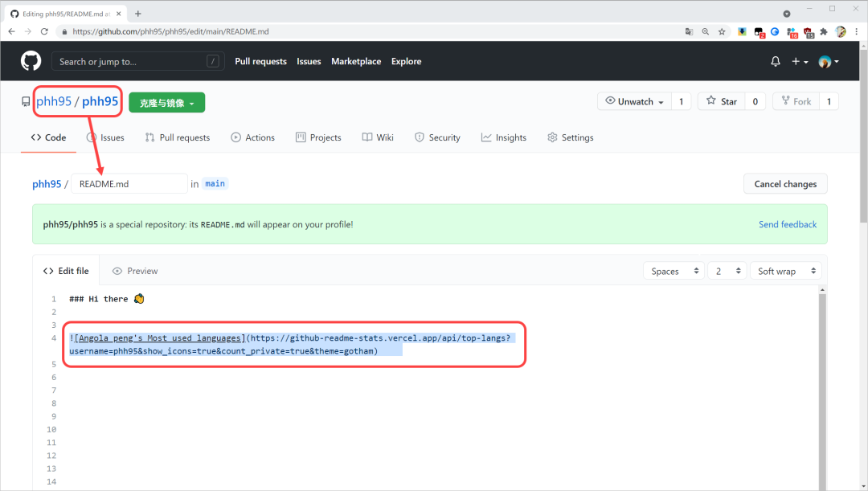The width and height of the screenshot is (868, 491).
Task: Click the main branch label
Action: pos(215,184)
